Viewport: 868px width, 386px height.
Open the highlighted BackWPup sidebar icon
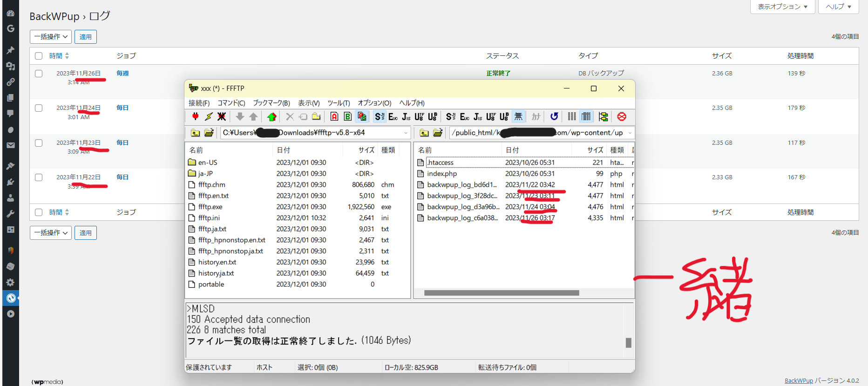(11, 298)
